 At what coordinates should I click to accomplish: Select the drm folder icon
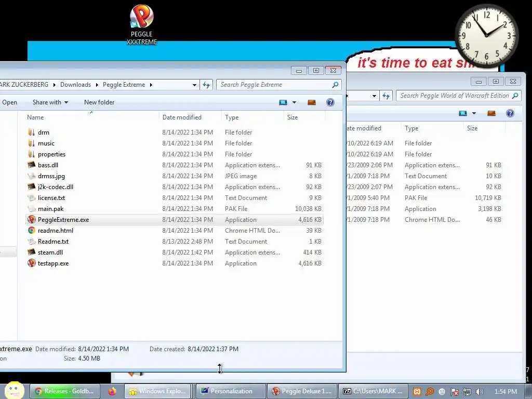point(32,132)
